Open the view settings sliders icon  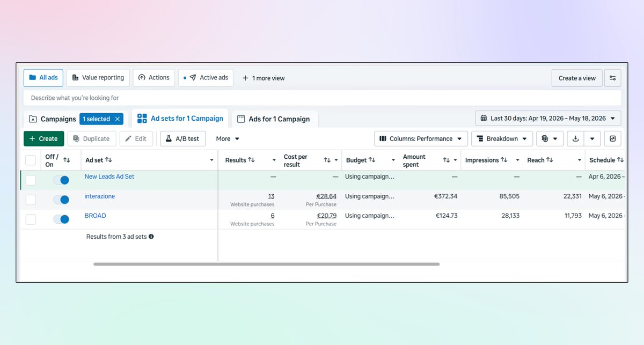[612, 78]
